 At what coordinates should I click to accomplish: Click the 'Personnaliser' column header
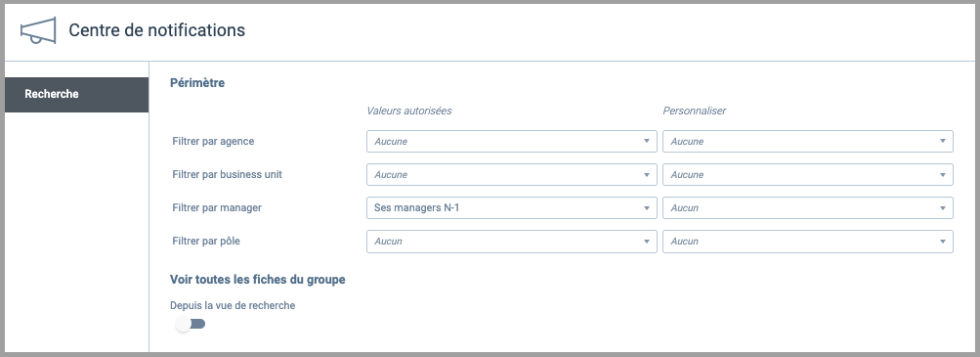[695, 111]
